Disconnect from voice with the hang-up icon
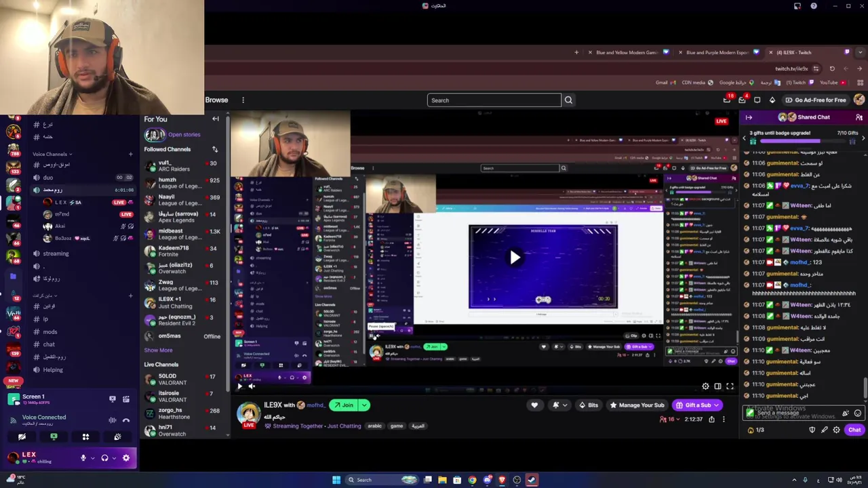868x488 pixels. point(126,420)
